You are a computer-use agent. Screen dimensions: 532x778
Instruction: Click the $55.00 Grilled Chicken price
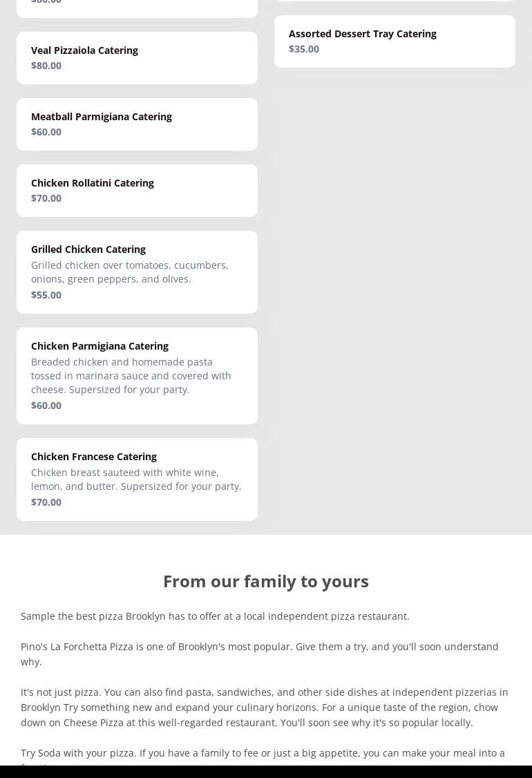pyautogui.click(x=46, y=295)
